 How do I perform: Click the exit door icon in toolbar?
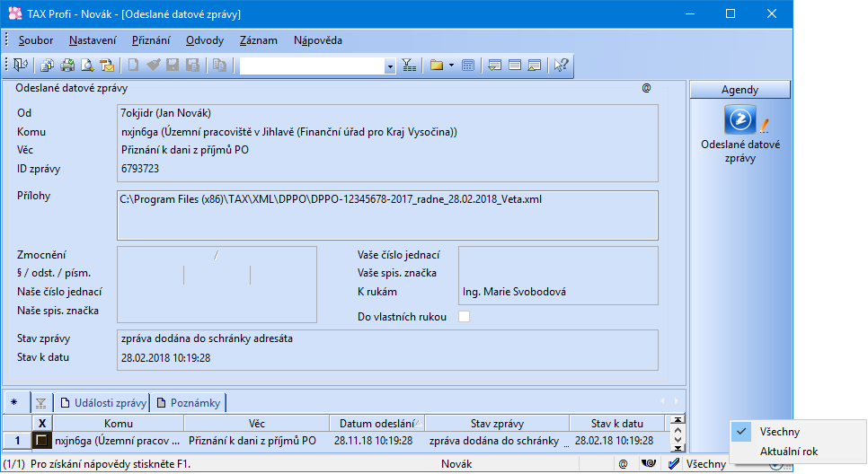tap(20, 66)
